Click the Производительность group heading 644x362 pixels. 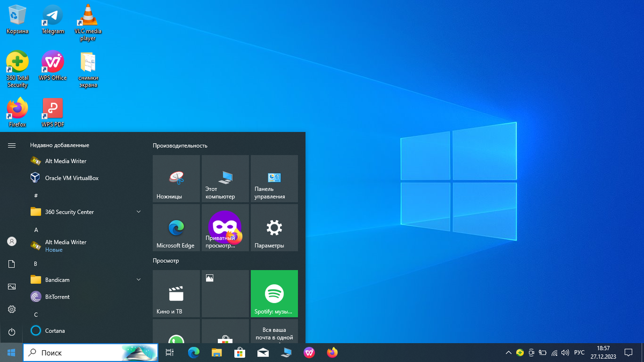click(x=180, y=145)
